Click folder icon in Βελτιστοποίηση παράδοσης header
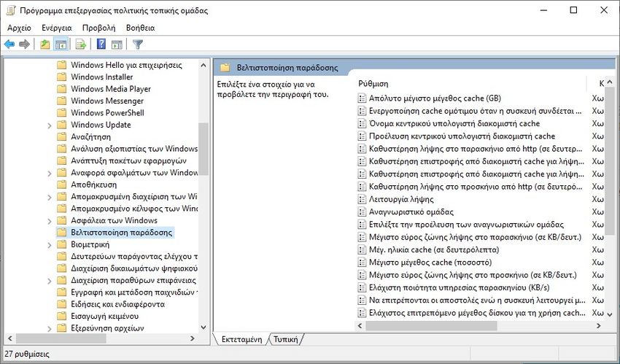This screenshot has width=620, height=364. pos(225,67)
